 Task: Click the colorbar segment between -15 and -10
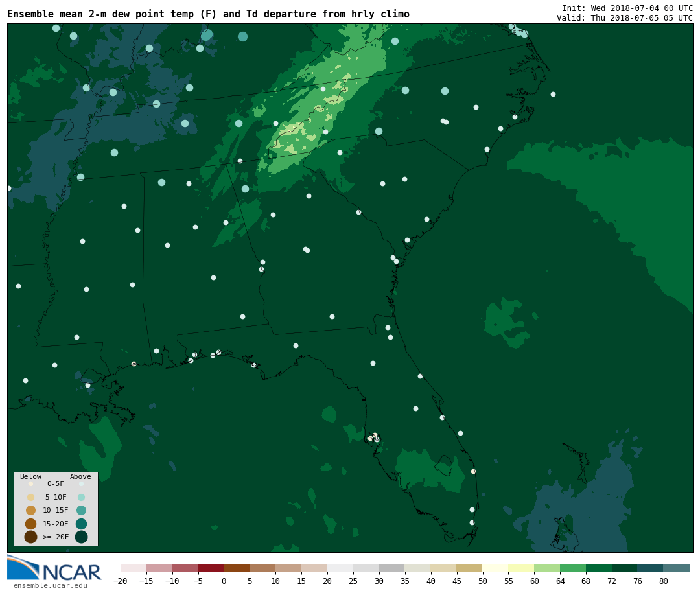(159, 568)
